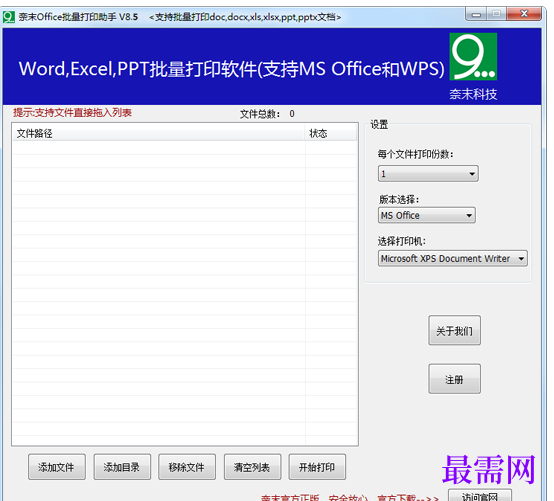Viewport: 554px width, 501px height.
Task: Open the print copies dropdown
Action: coord(428,173)
